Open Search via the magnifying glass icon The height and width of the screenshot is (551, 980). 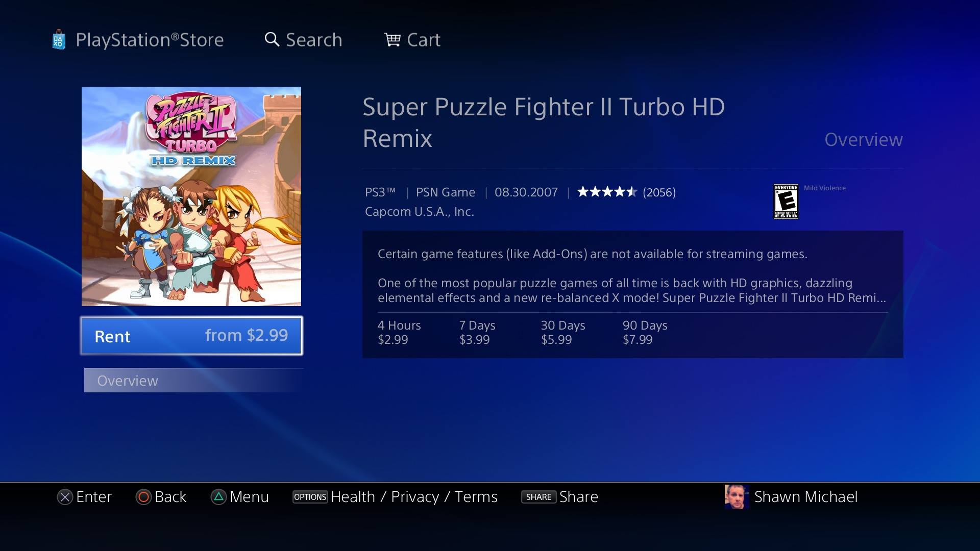click(272, 40)
